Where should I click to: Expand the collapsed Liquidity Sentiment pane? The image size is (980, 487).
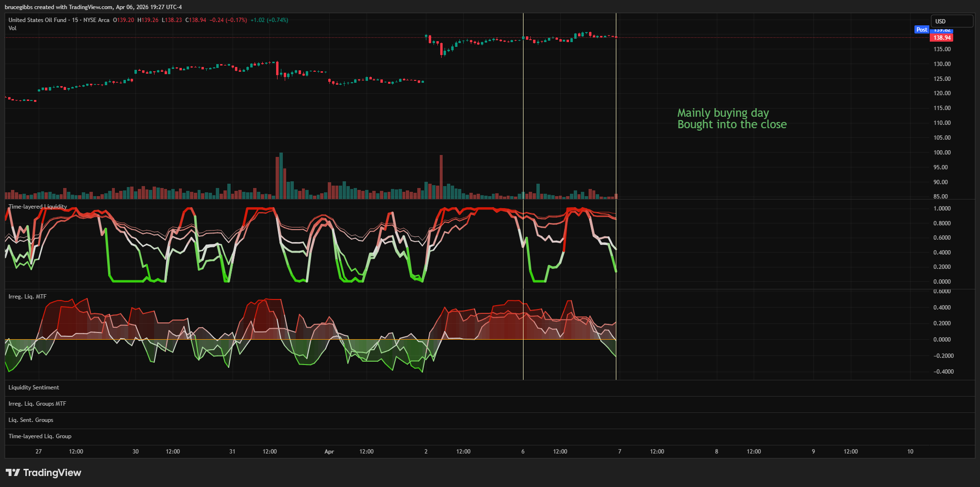[x=33, y=387]
